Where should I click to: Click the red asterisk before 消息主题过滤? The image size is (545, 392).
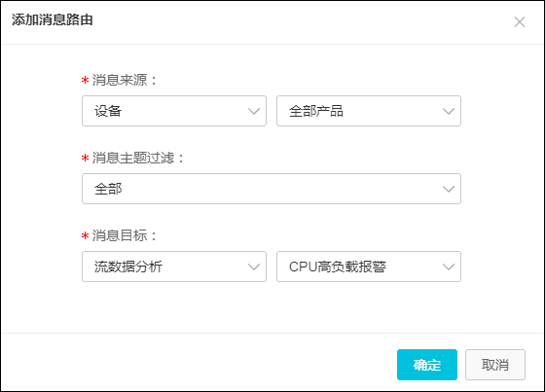tap(86, 159)
